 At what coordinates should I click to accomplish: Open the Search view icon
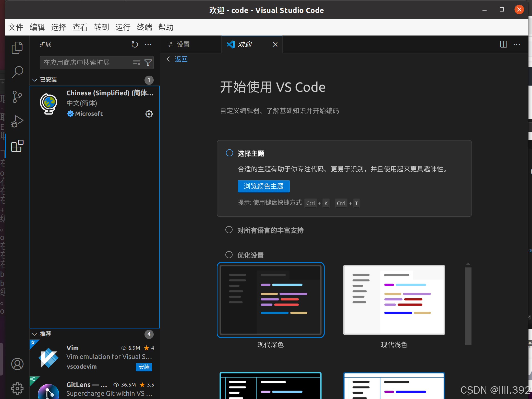(17, 72)
